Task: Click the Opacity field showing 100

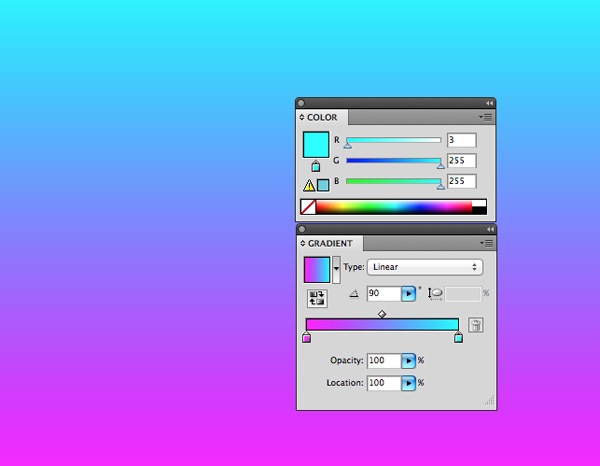Action: [x=384, y=360]
